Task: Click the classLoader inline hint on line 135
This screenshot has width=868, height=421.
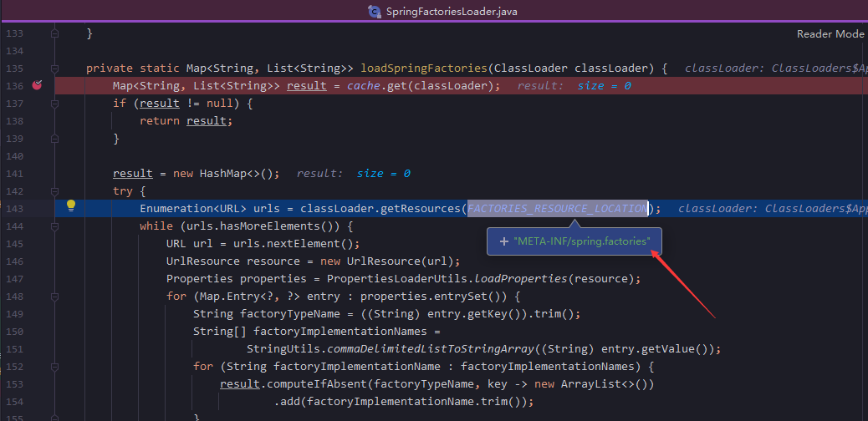Action: [x=776, y=68]
